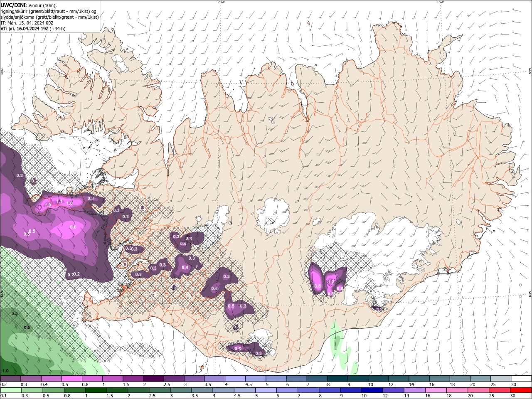The width and height of the screenshot is (532, 399).
Task: Pick lavender swatch between 14 and 16, lower row
Action: pos(414,390)
